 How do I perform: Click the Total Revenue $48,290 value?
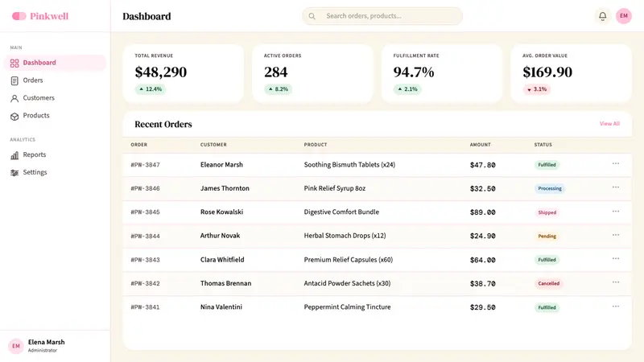coord(160,72)
